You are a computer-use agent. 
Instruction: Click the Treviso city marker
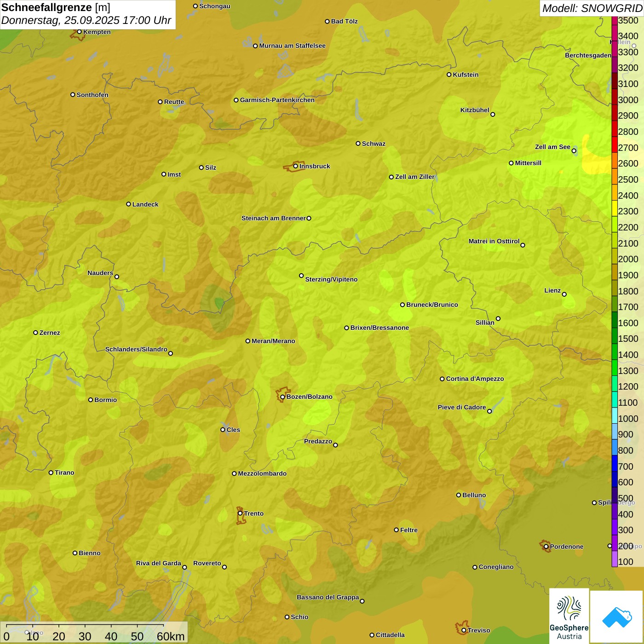click(x=464, y=630)
